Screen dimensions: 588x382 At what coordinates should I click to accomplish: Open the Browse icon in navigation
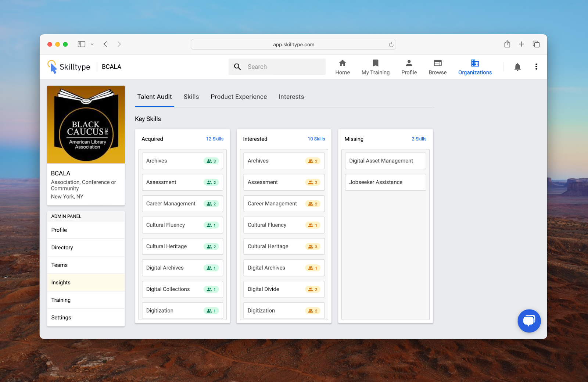tap(437, 63)
